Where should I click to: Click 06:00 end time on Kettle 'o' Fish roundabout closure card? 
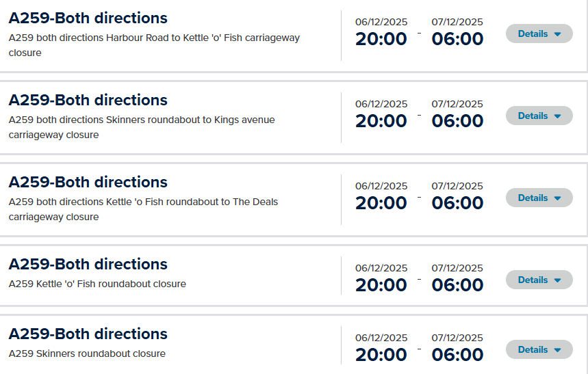click(x=457, y=285)
